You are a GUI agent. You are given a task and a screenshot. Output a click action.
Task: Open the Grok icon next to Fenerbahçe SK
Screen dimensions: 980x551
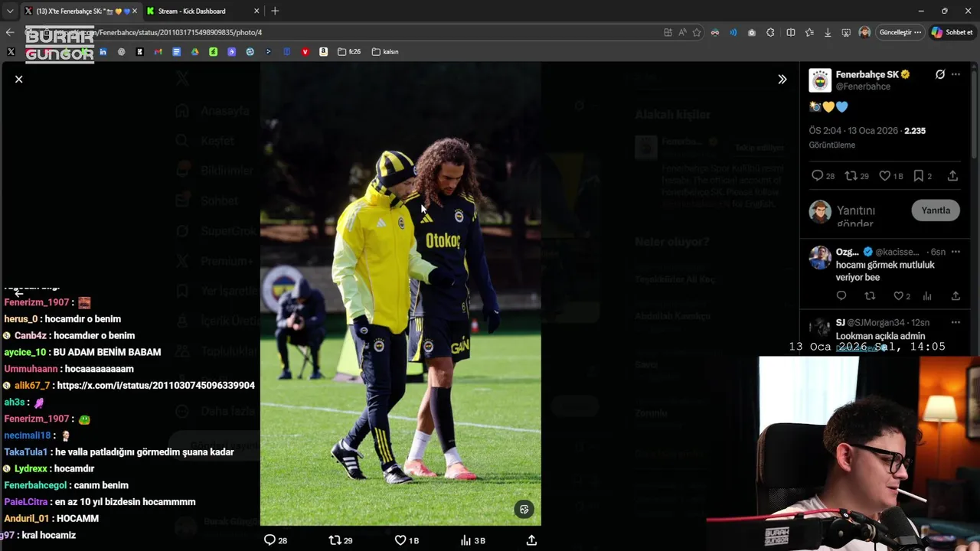coord(940,74)
